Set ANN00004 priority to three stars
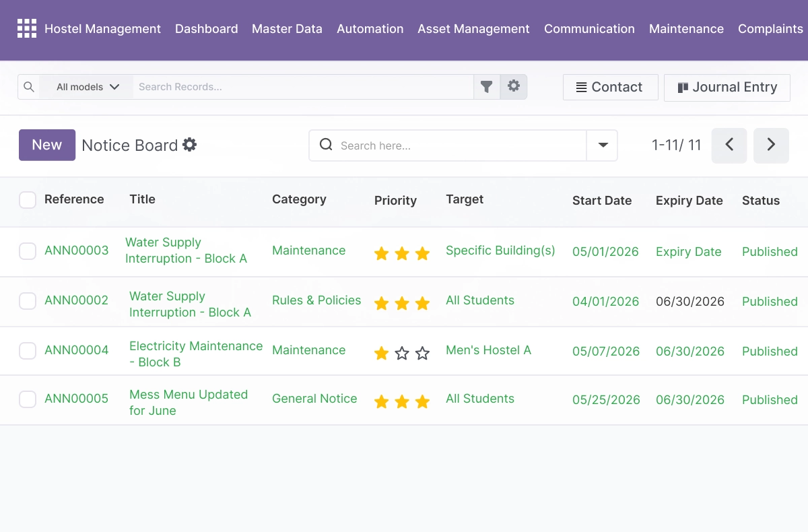This screenshot has height=532, width=808. pos(422,353)
